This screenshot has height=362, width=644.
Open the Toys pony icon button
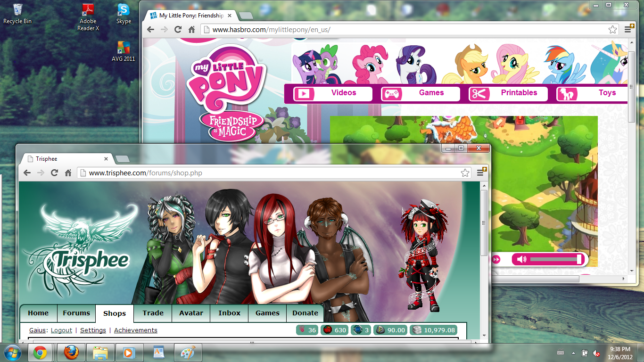tap(567, 94)
